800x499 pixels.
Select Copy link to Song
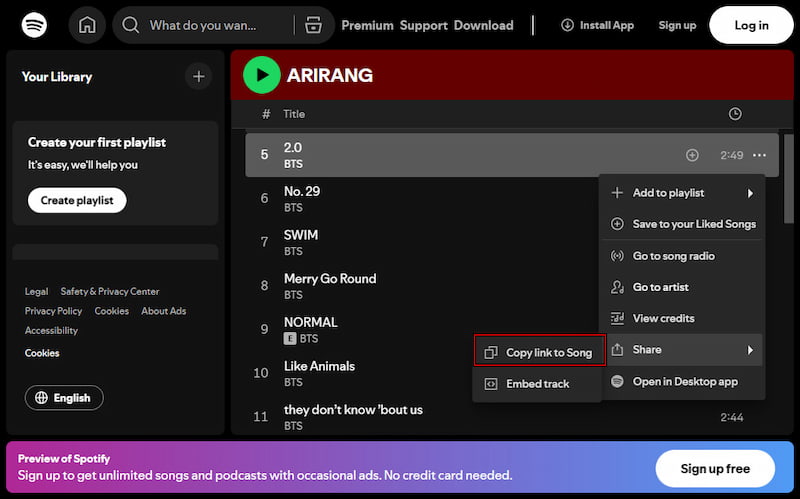click(x=540, y=350)
